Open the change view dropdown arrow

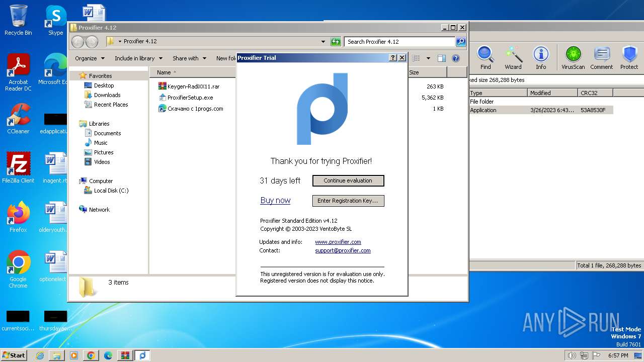point(428,58)
